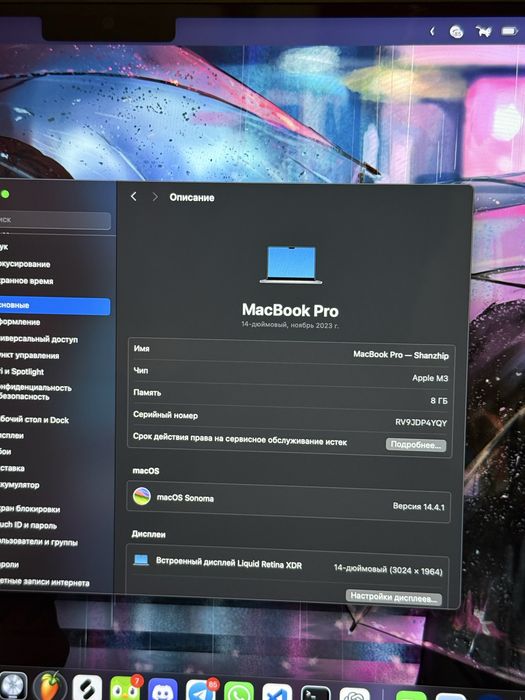Viewport: 525px width, 700px height.
Task: Open the leftmost metallic disc icon in the Dock
Action: [x=12, y=686]
